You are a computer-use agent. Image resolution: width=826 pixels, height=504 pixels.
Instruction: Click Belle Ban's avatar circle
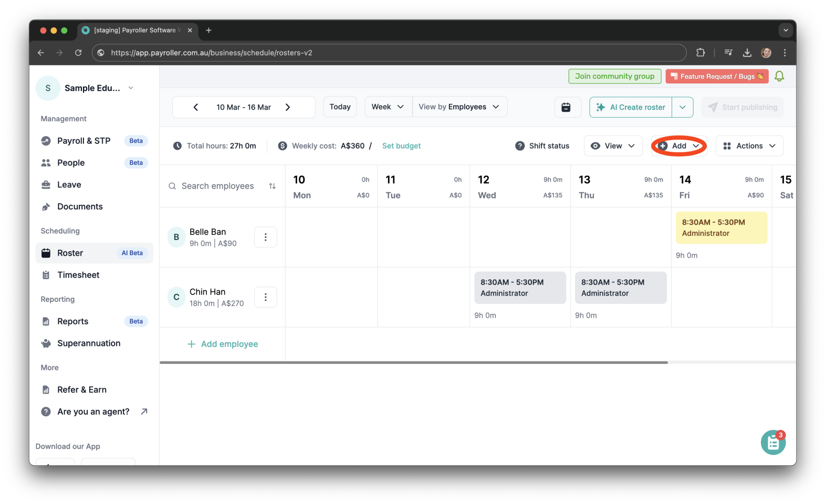pyautogui.click(x=176, y=237)
